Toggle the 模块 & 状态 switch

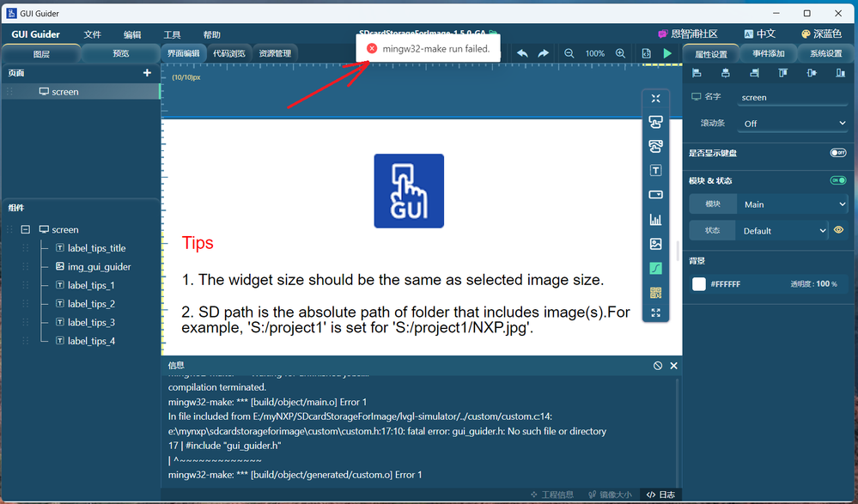[x=837, y=180]
